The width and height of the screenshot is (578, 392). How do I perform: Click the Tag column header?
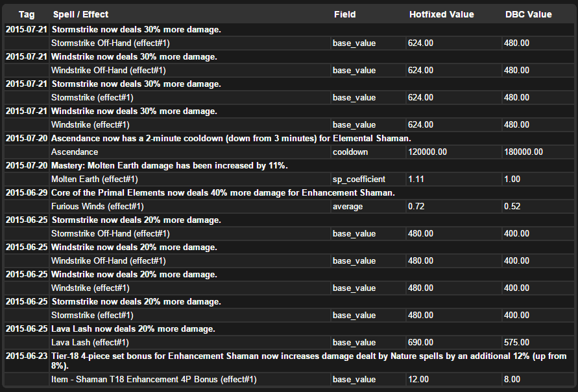point(27,15)
